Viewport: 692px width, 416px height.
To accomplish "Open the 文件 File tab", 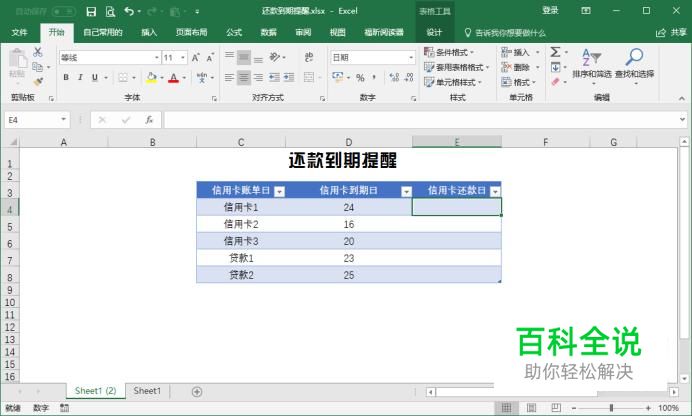I will point(19,32).
